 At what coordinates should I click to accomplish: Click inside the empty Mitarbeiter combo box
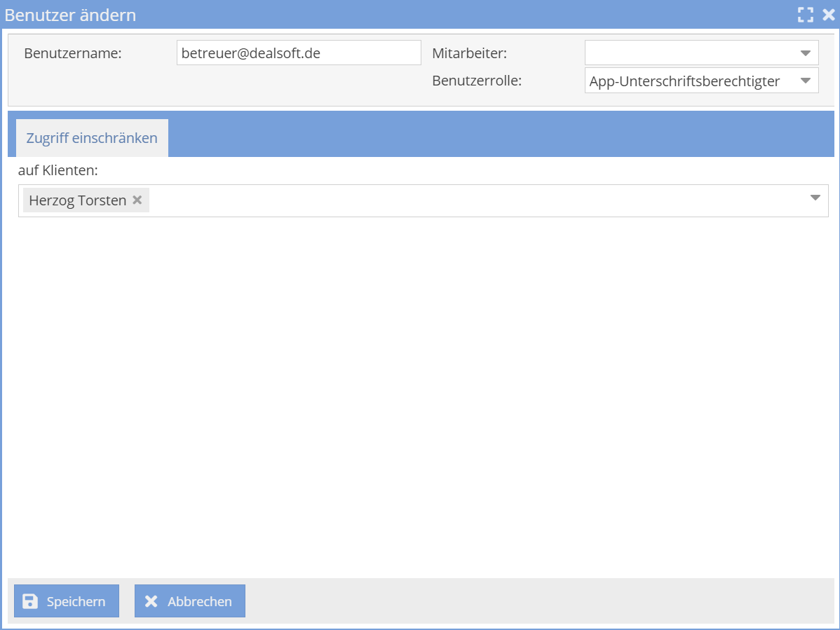[687, 53]
